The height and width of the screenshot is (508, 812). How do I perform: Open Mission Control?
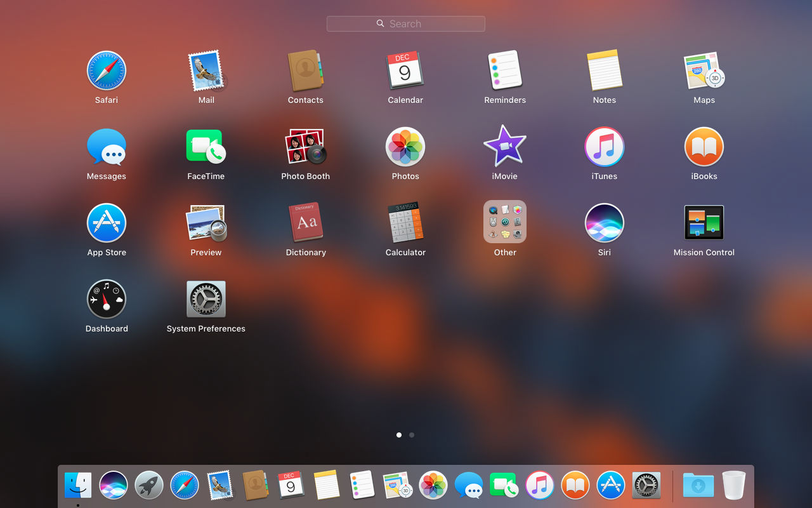704,222
